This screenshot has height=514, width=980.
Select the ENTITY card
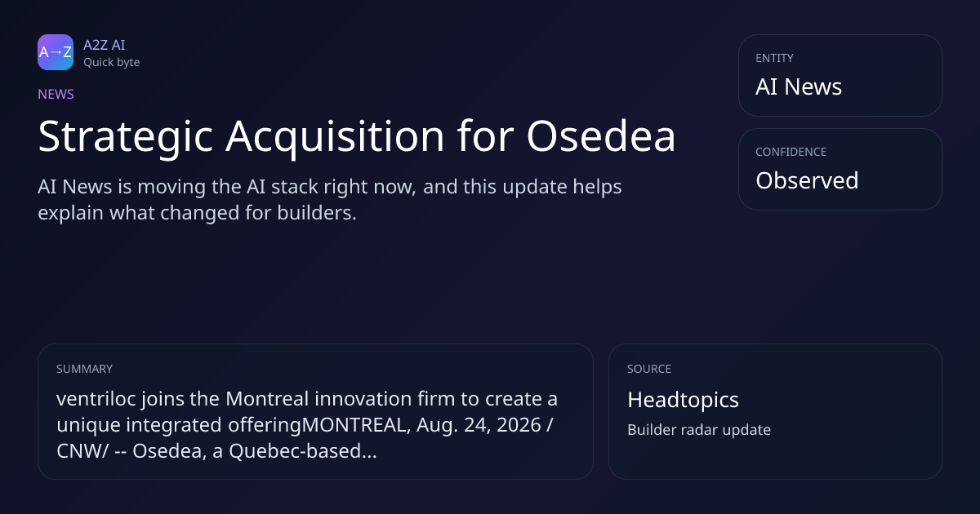coord(840,75)
